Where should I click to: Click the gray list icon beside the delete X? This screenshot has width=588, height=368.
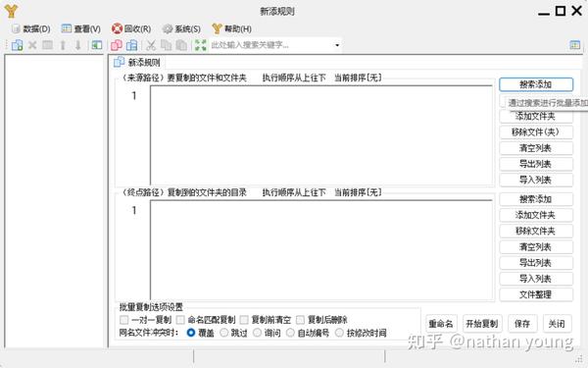pyautogui.click(x=47, y=45)
